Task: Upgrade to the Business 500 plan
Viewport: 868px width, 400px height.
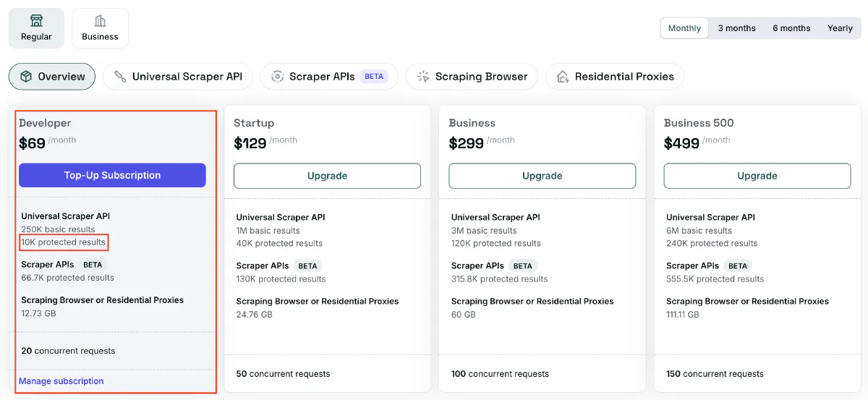Action: click(x=757, y=176)
